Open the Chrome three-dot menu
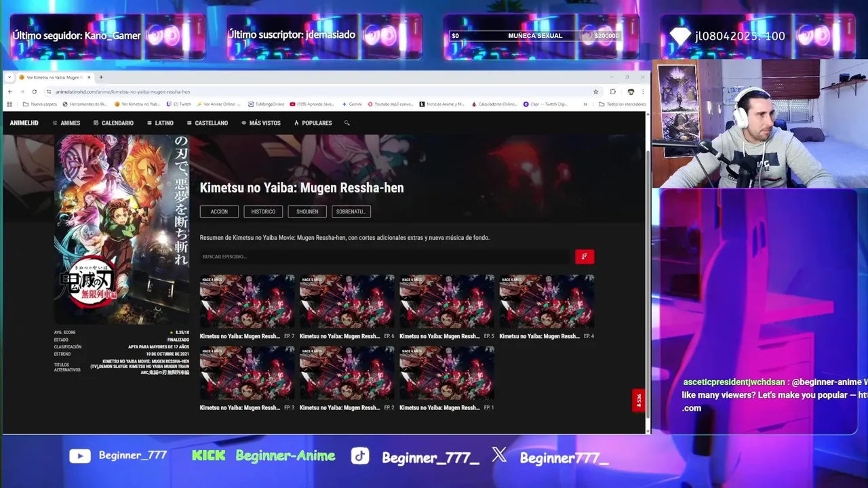The width and height of the screenshot is (868, 488). [642, 91]
